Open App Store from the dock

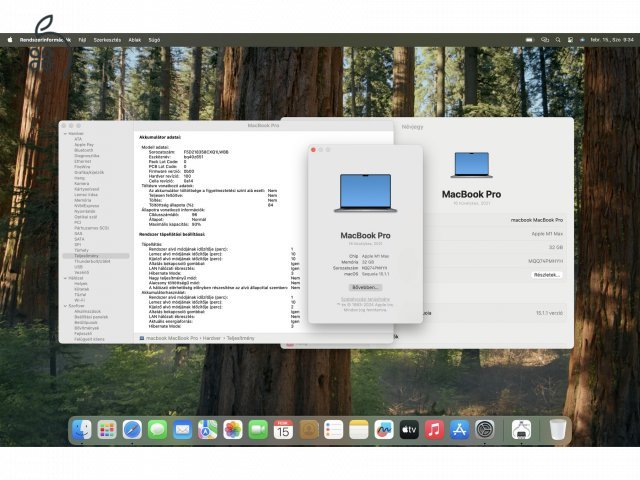pos(460,430)
